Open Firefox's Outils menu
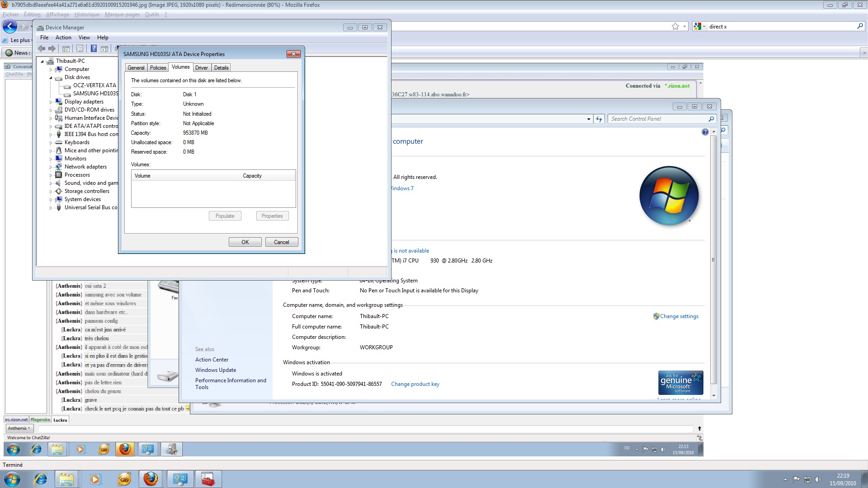Screen dimensions: 868x488 (x=152, y=14)
